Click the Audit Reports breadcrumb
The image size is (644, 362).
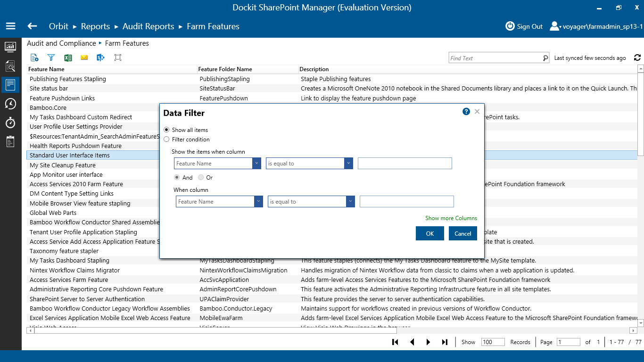(148, 26)
